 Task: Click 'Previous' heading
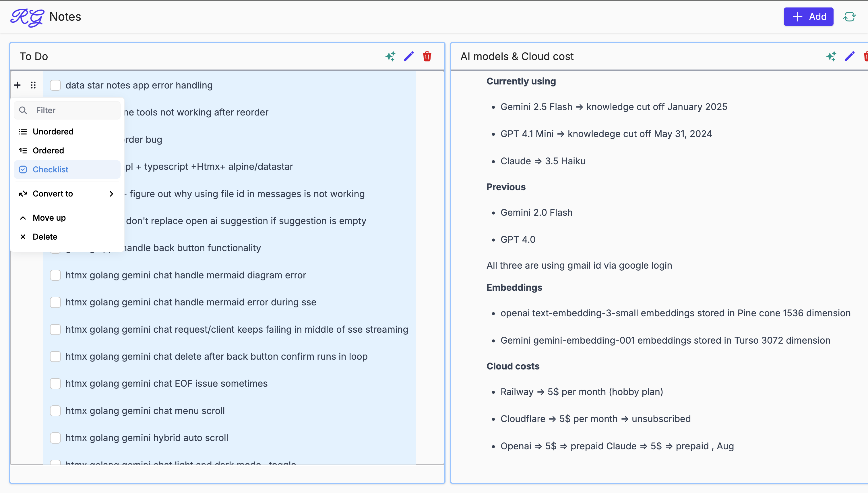pos(506,187)
